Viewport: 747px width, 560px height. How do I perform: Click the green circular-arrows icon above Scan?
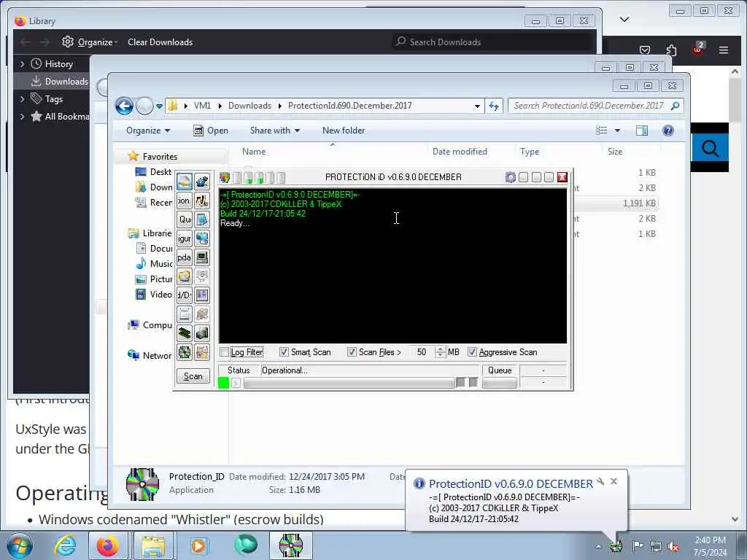click(185, 352)
